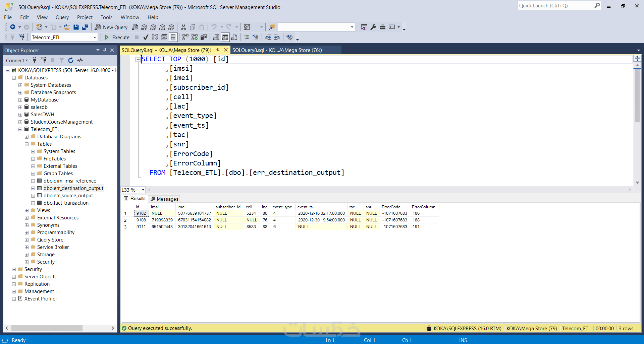Create an Analysis Services DMX query
Image resolution: width=644 pixels, height=344 pixels.
(x=153, y=27)
